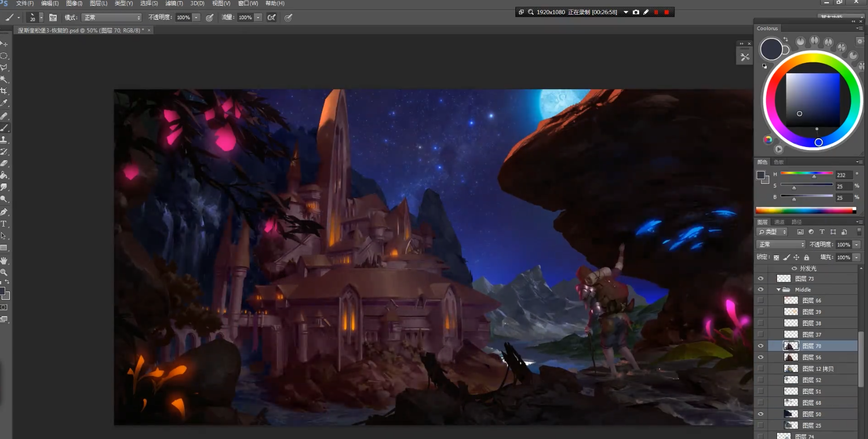
Task: Open the brush 模式 blend mode dropdown
Action: point(111,18)
